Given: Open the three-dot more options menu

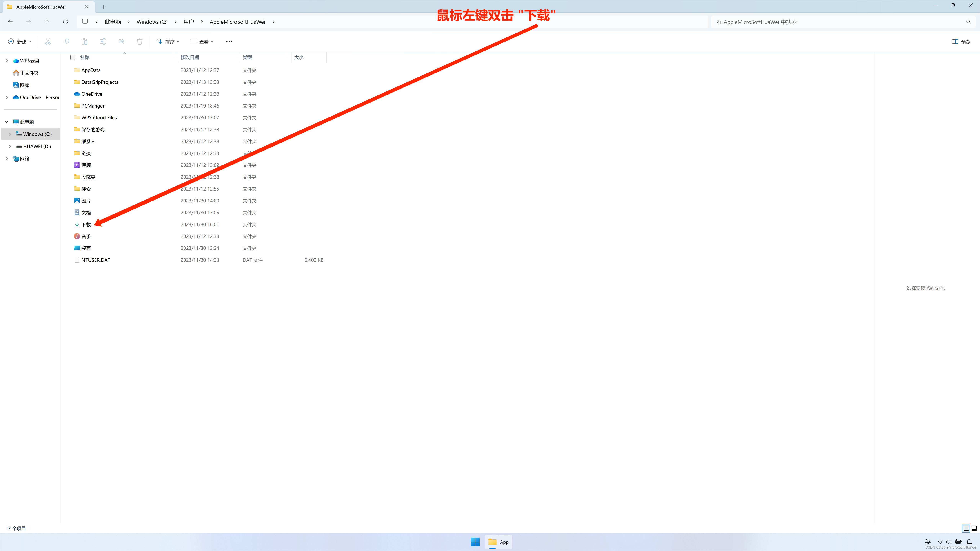Looking at the screenshot, I should coord(229,42).
